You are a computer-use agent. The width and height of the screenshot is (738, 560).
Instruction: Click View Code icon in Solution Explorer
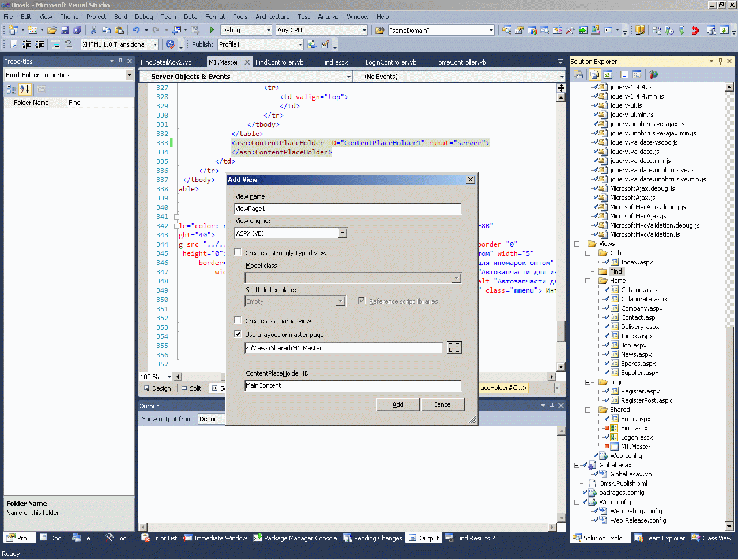click(x=624, y=74)
